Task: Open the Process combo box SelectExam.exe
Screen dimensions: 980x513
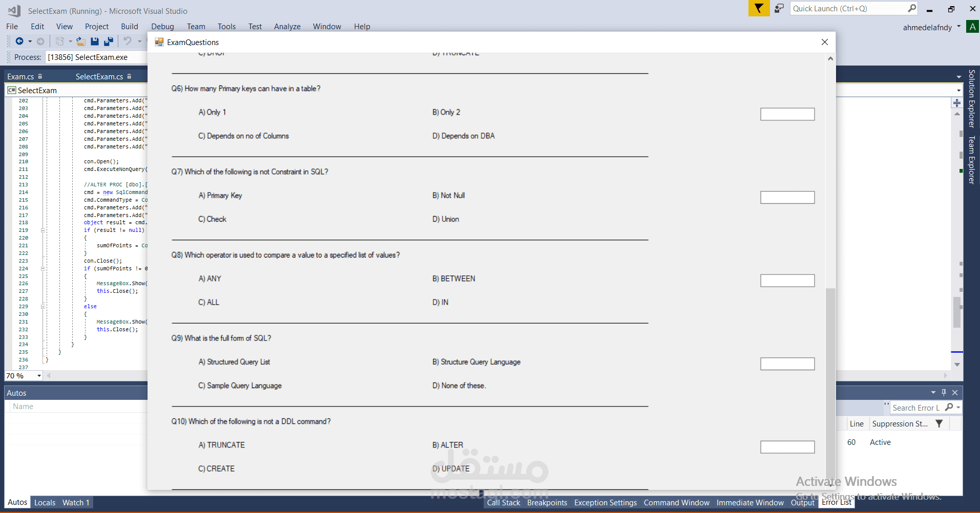Action: pyautogui.click(x=96, y=57)
